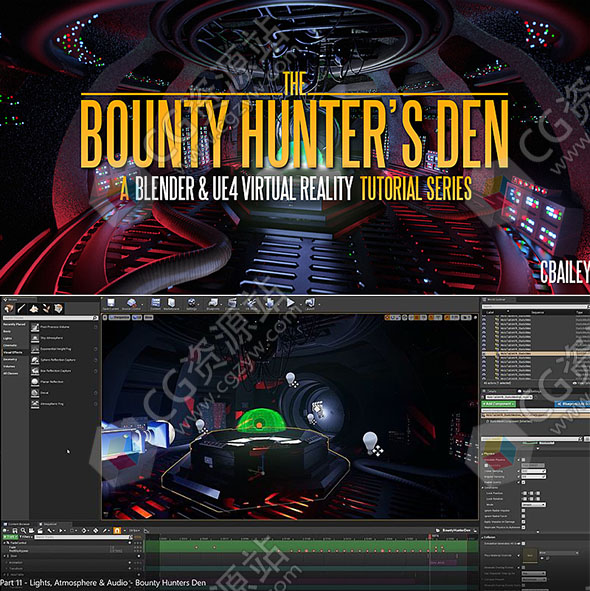Toggle the Enable Gravity checkbox
Viewport: 590px width, 591px height.
pos(523,482)
